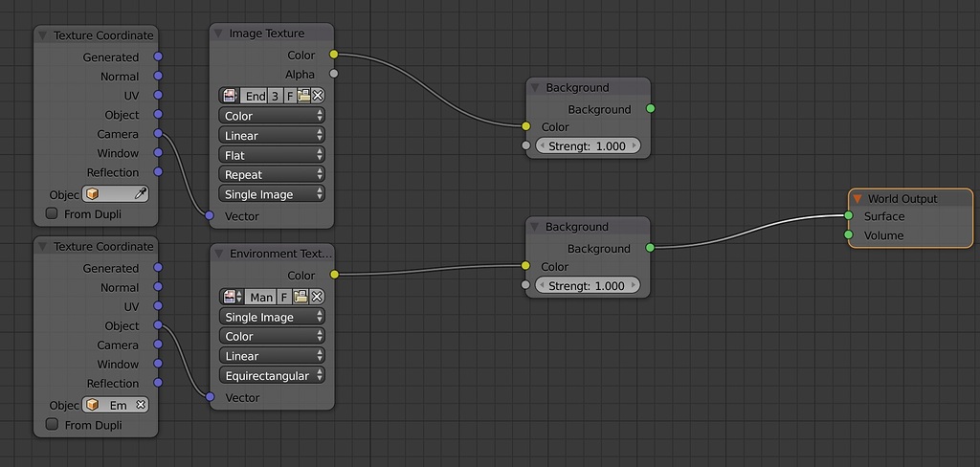
Task: Select Image Texture node by its title
Action: point(267,33)
